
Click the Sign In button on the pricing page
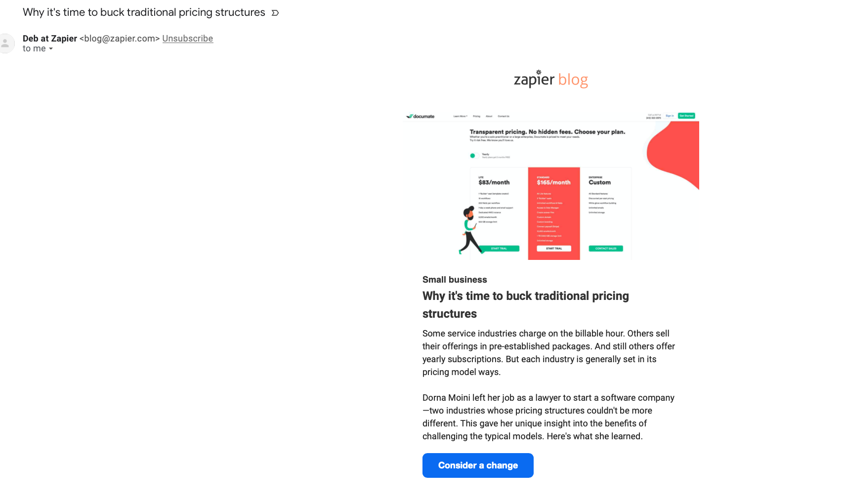(x=670, y=116)
